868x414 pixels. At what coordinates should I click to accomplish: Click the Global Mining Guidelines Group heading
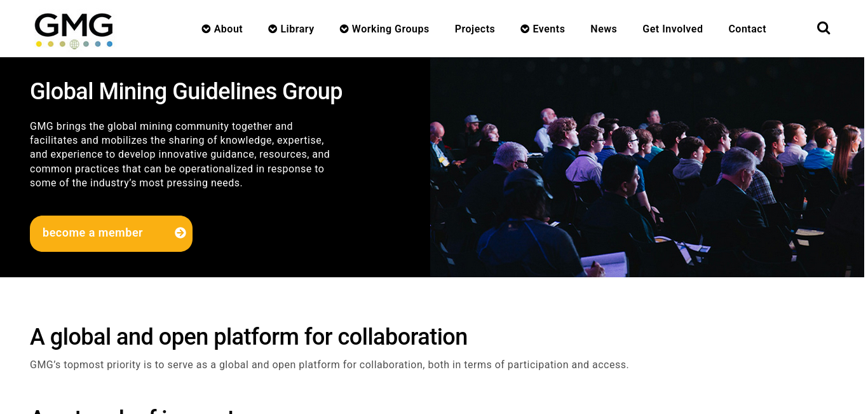coord(186,92)
